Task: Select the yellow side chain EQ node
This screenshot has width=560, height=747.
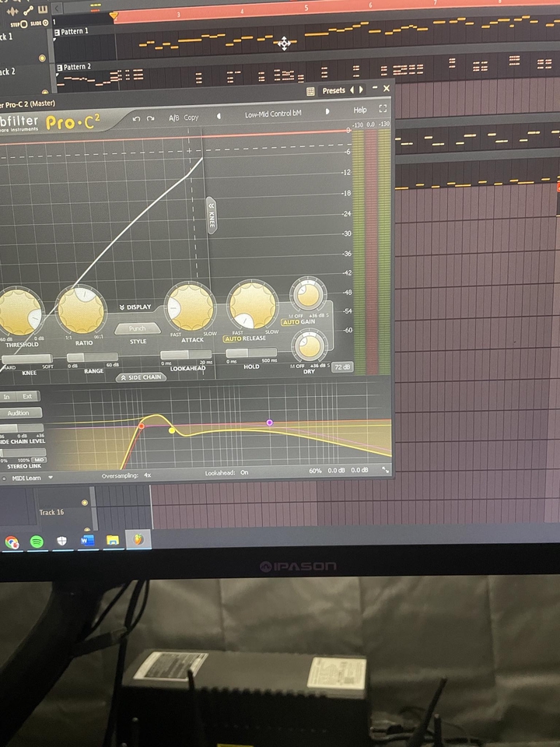Action: click(172, 430)
